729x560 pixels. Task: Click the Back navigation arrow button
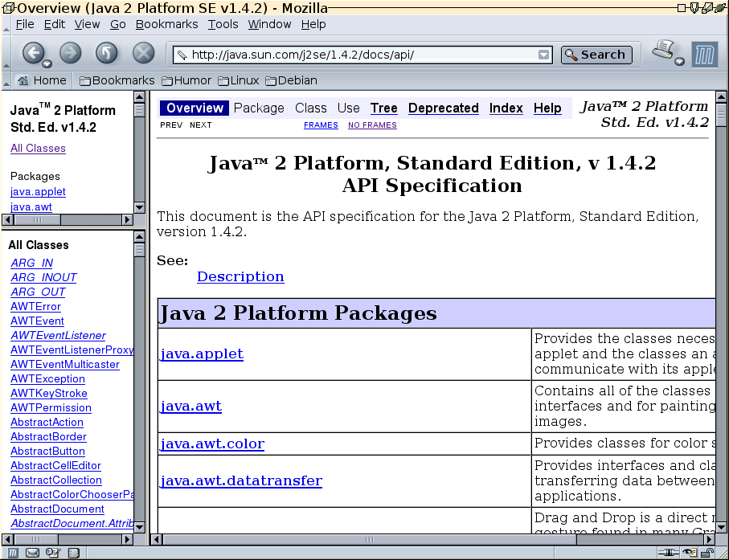(34, 52)
